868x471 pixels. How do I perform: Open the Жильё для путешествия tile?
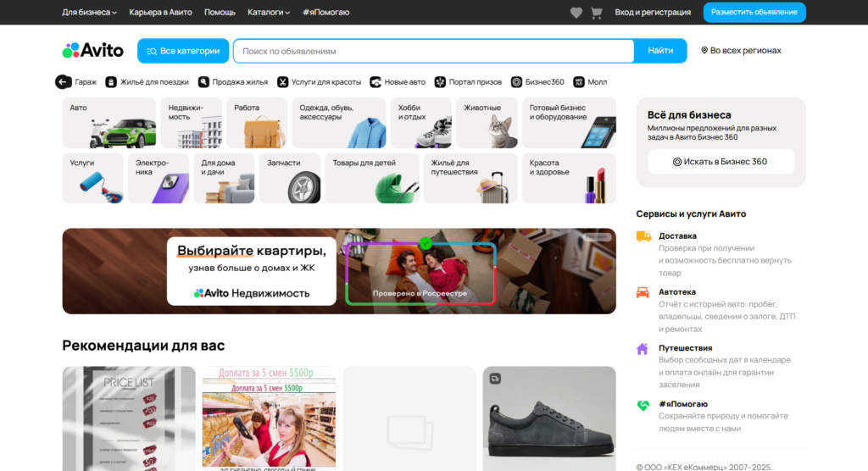coord(470,178)
